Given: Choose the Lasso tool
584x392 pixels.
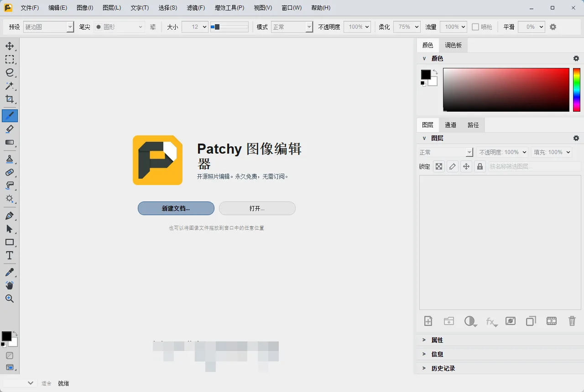Looking at the screenshot, I should click(10, 72).
